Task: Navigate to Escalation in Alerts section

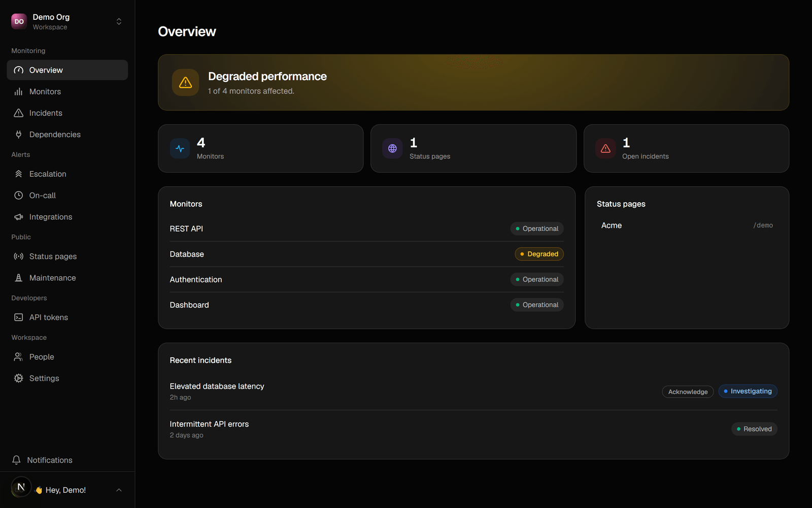Action: [67, 174]
